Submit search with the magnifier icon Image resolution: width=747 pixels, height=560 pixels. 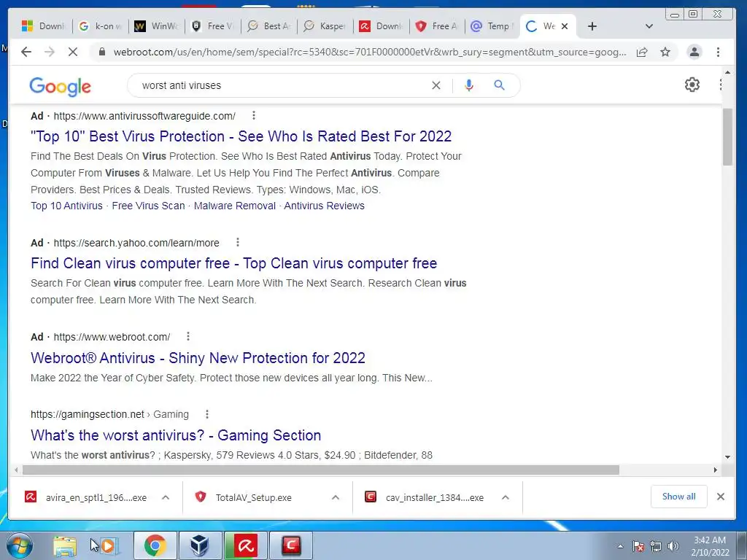click(x=499, y=85)
